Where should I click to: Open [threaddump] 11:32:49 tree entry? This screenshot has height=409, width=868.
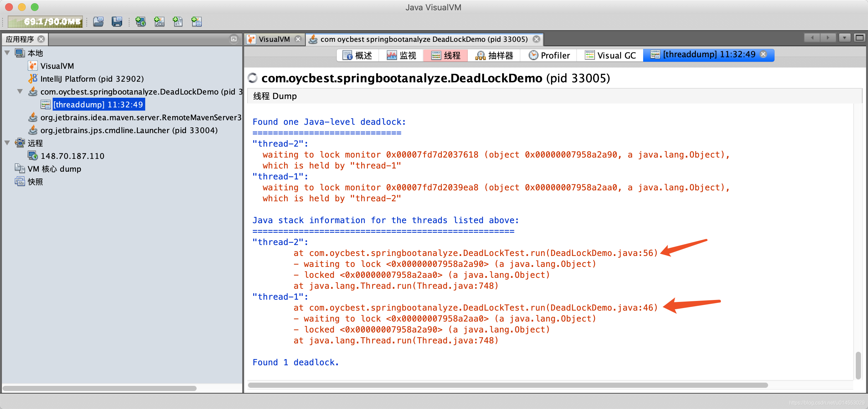click(x=98, y=104)
